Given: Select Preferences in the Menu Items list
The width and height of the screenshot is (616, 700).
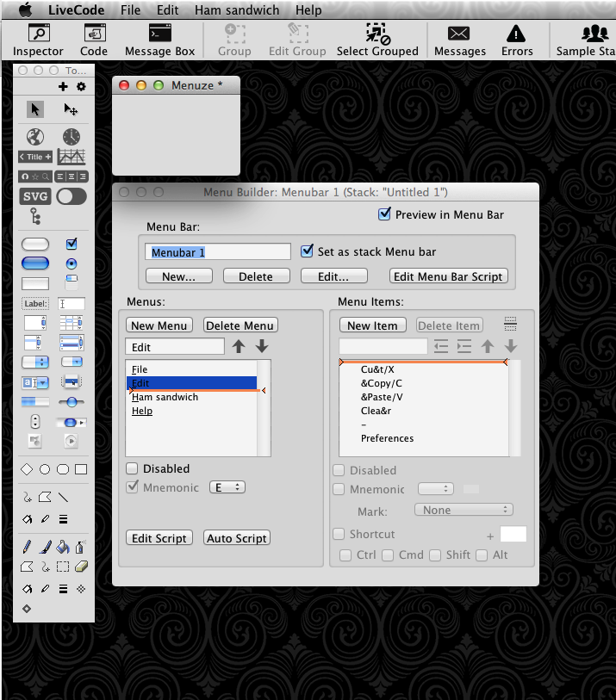Looking at the screenshot, I should click(x=387, y=438).
